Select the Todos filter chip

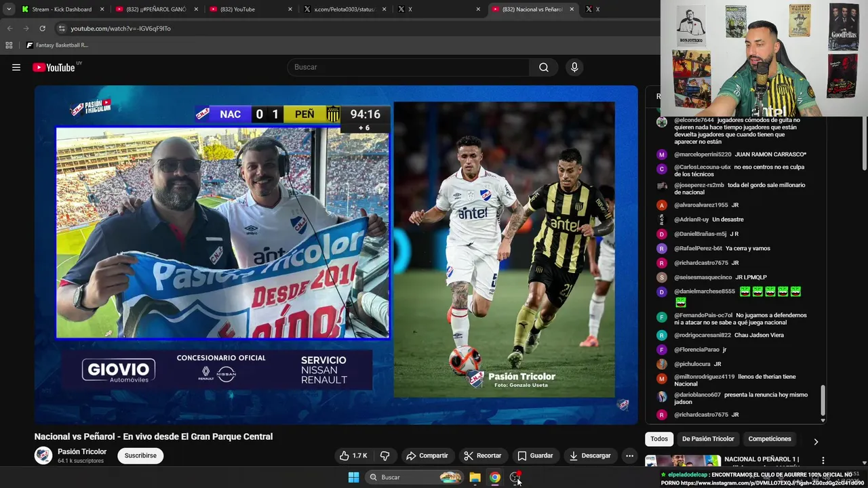pyautogui.click(x=659, y=439)
